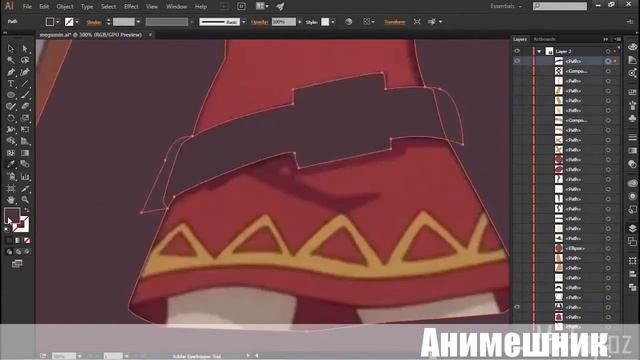Click the Transform link in control bar

(394, 22)
